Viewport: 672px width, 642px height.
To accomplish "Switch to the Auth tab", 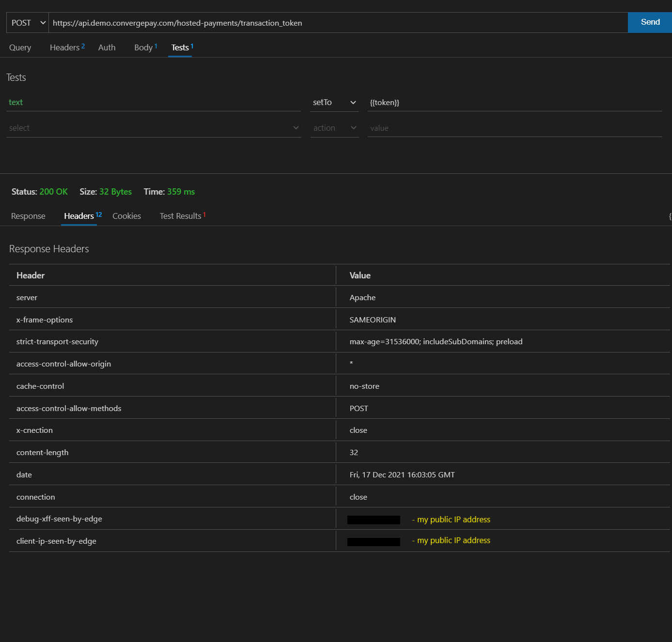I will point(107,47).
